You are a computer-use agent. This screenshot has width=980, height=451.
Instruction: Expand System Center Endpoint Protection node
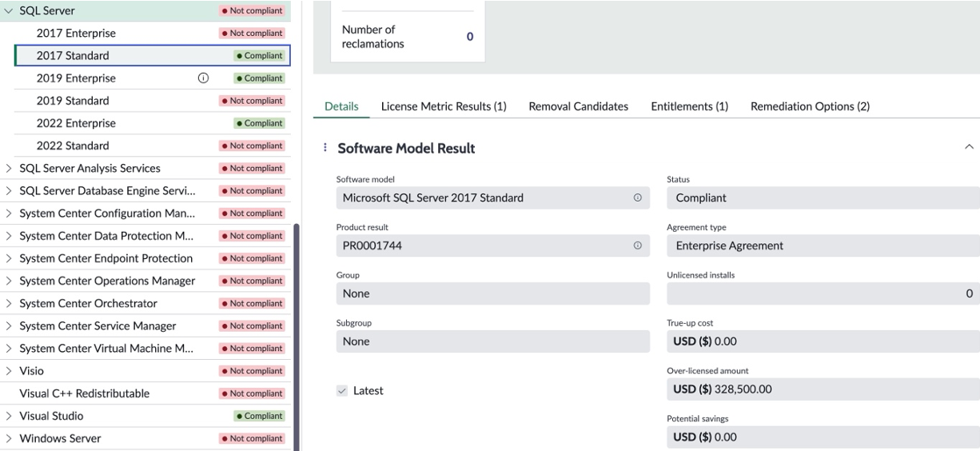coord(9,258)
